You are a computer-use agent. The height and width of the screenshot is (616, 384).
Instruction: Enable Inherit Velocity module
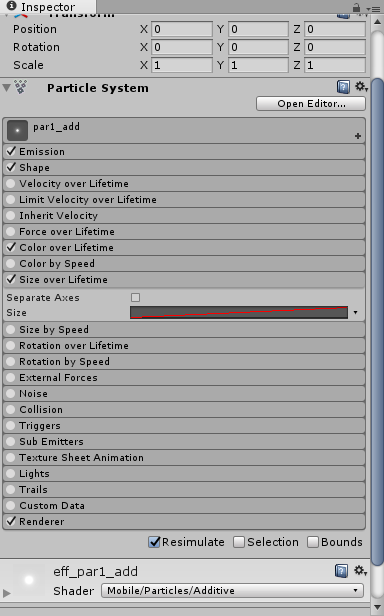(x=11, y=215)
